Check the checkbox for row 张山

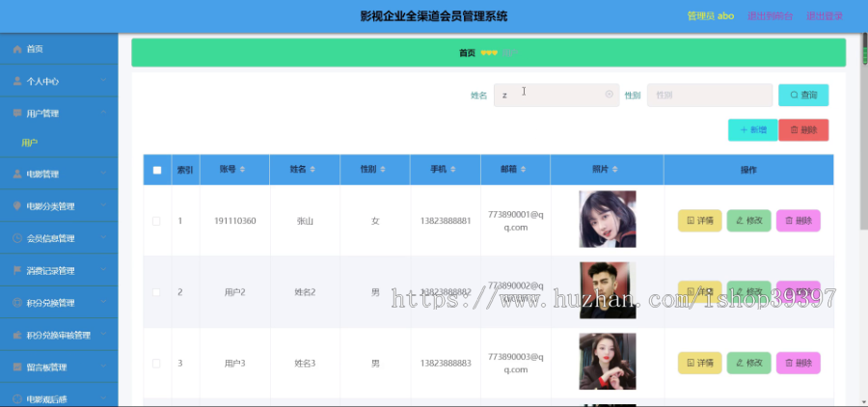(x=156, y=221)
